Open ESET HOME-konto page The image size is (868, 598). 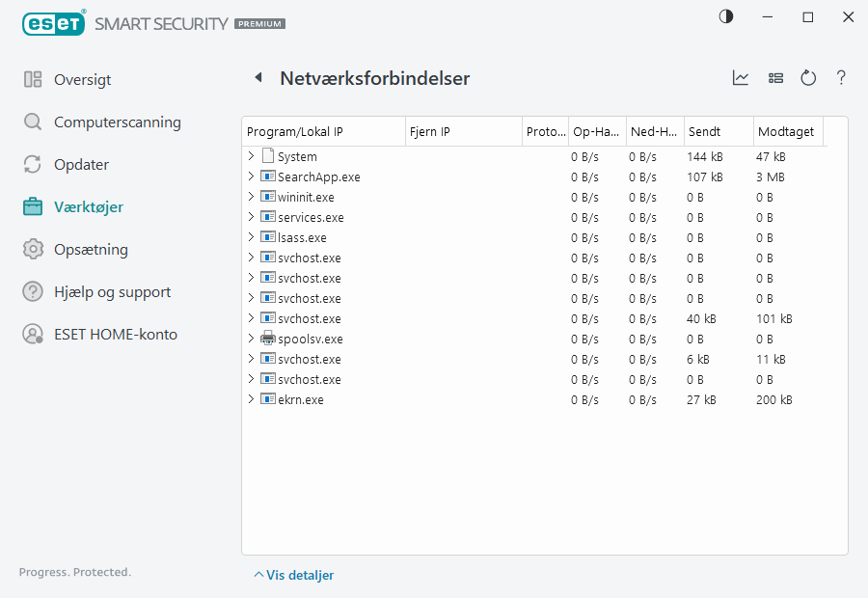point(115,335)
